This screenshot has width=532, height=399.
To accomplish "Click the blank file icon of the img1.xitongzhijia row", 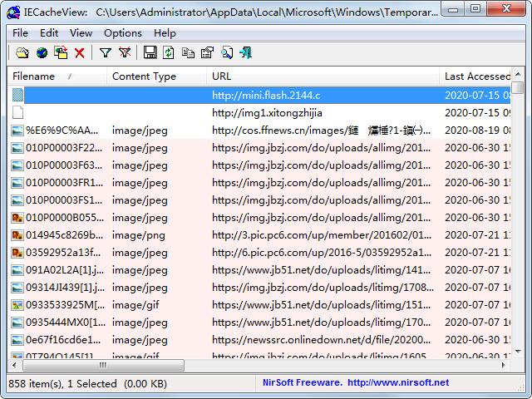I will [17, 113].
